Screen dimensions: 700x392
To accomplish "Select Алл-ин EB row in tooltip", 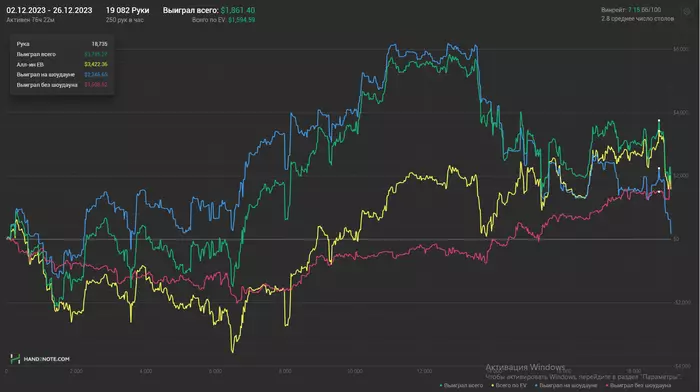I will 62,64.
